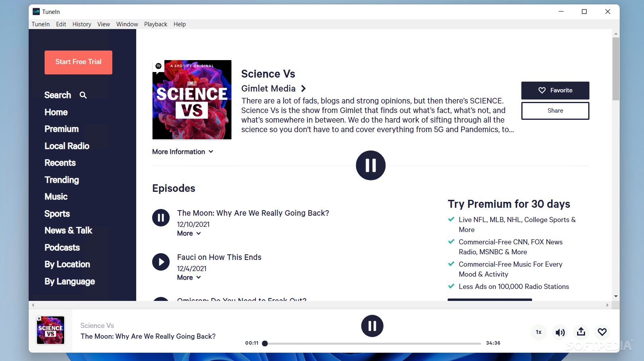Select Podcasts in the sidebar
Screen dimensions: 644x361
(62, 248)
